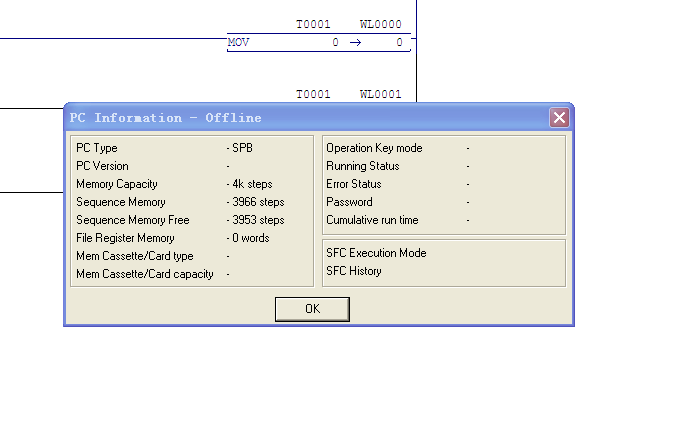
Task: Click the Running Status label
Action: pyautogui.click(x=362, y=166)
